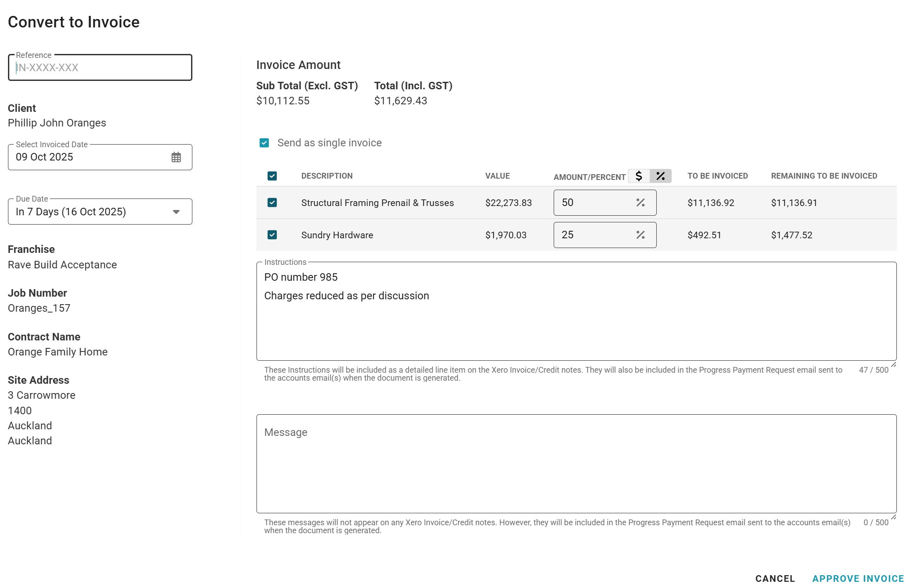Toggle select-all checkbox in table header

tap(272, 176)
